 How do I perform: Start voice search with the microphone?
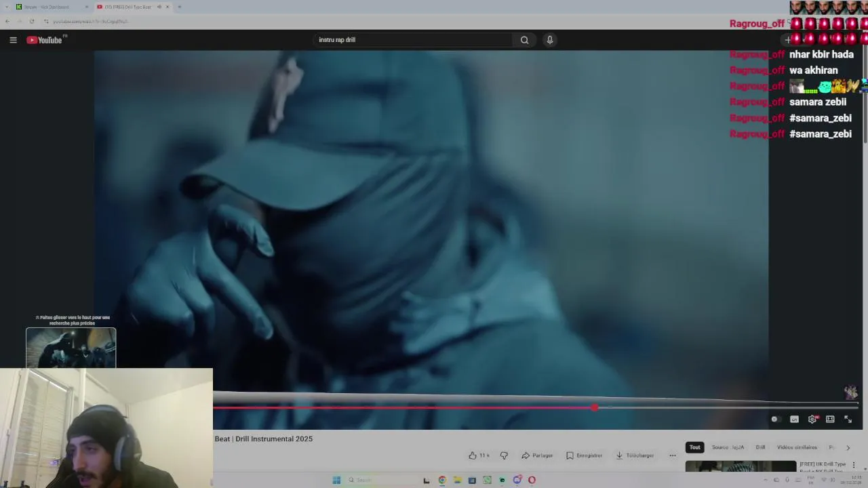click(550, 40)
